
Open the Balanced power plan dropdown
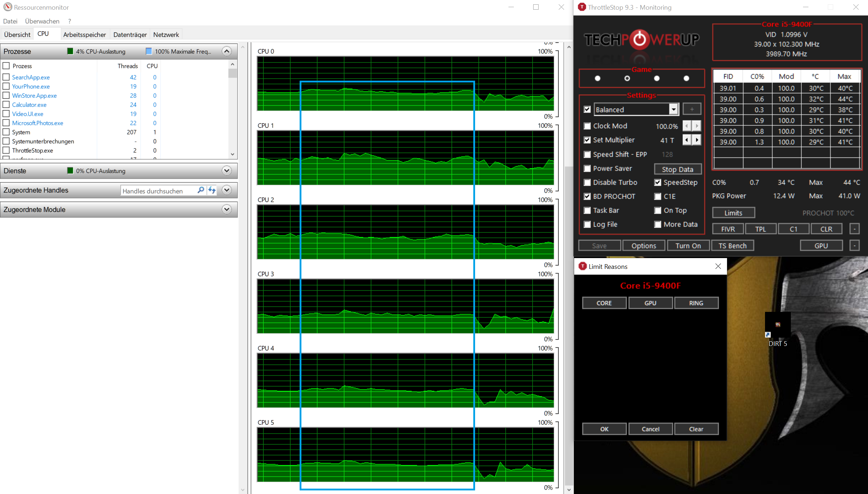point(673,109)
